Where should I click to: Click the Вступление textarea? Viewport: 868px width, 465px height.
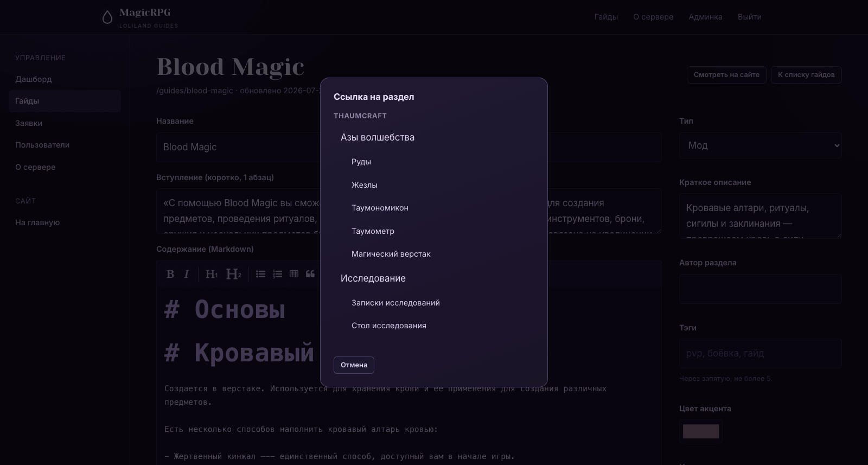[409, 211]
